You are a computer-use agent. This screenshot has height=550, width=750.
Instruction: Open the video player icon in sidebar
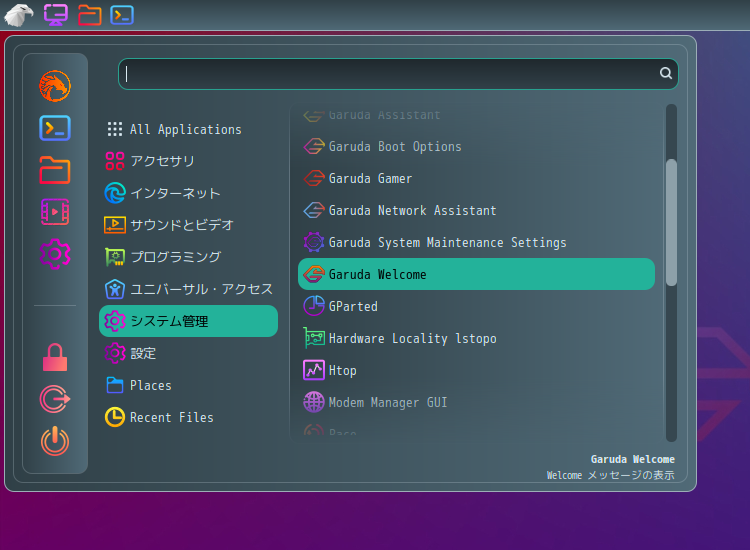55,212
